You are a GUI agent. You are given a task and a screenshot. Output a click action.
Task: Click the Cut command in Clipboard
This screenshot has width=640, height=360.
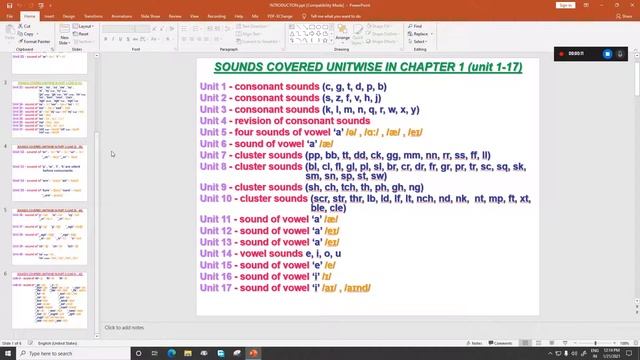(x=24, y=26)
